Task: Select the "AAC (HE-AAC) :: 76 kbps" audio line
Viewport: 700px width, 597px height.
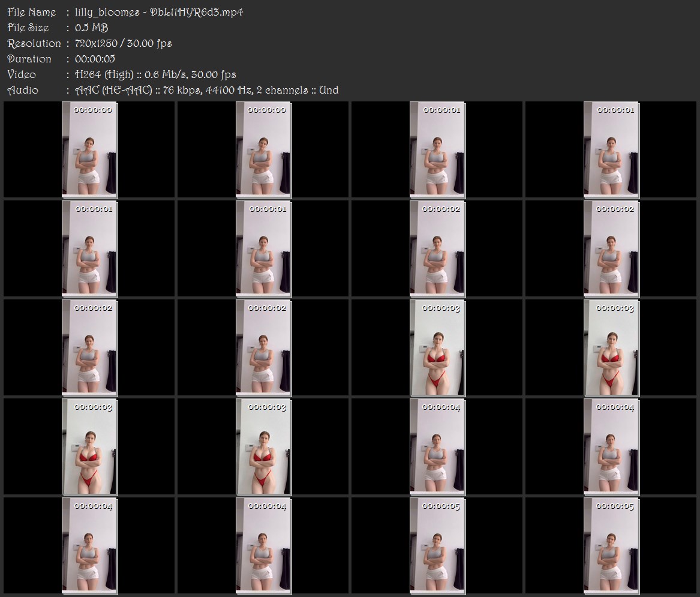Action: (x=207, y=90)
